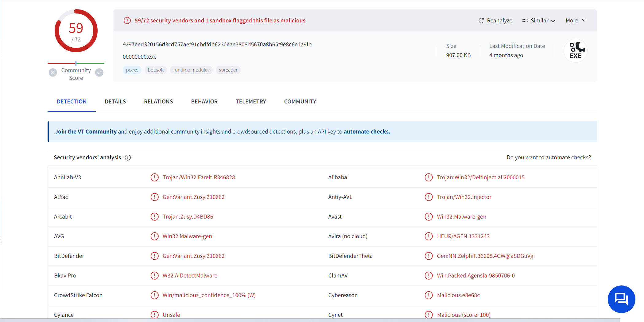
Task: Expand the Similar dropdown arrow
Action: pyautogui.click(x=553, y=21)
